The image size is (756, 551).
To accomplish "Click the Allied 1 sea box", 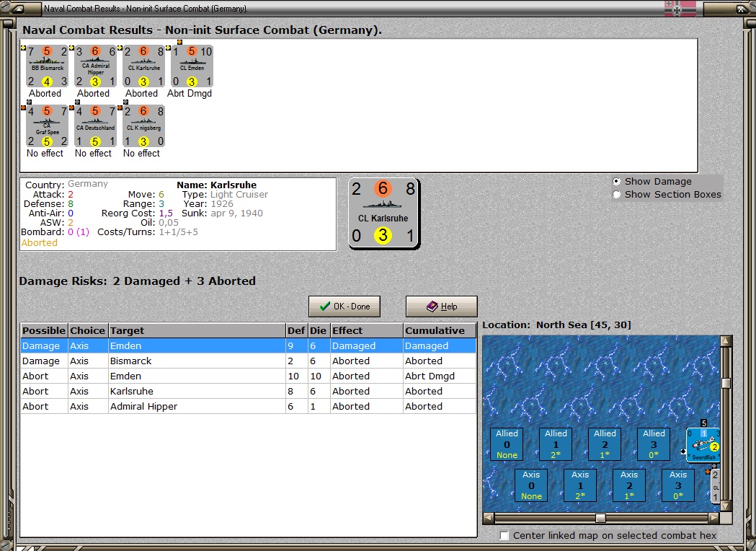I will 556,444.
